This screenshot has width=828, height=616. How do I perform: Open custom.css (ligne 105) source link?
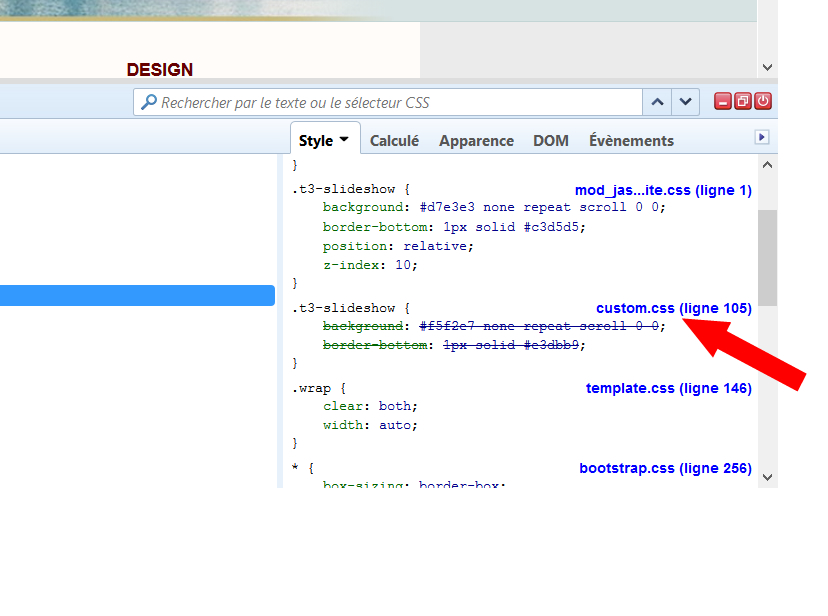point(673,308)
